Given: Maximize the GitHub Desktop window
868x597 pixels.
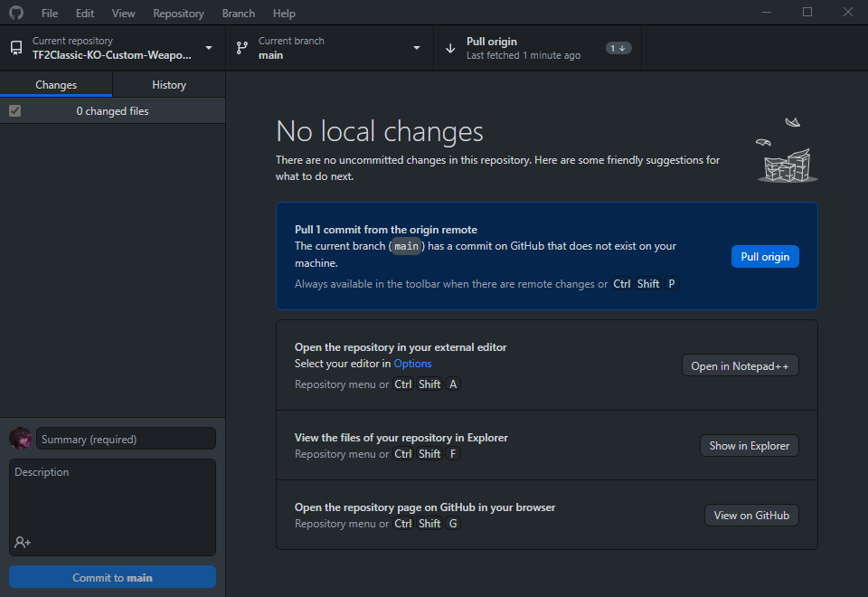Looking at the screenshot, I should tap(807, 12).
